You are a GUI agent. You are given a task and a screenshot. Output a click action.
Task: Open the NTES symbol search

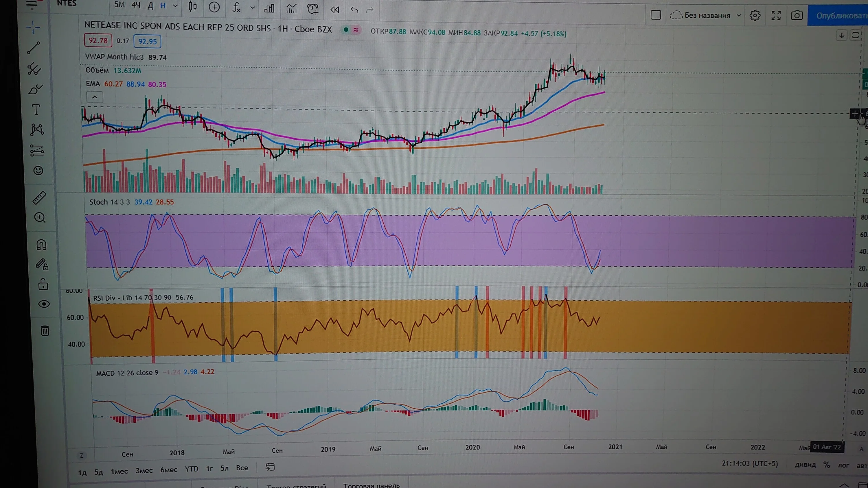(67, 3)
